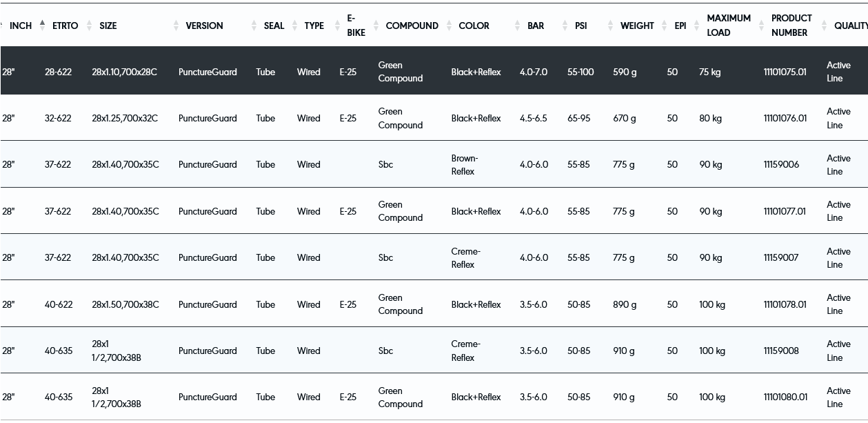
Task: Click sort arrows between VERSION and SEAL headers
Action: point(254,26)
